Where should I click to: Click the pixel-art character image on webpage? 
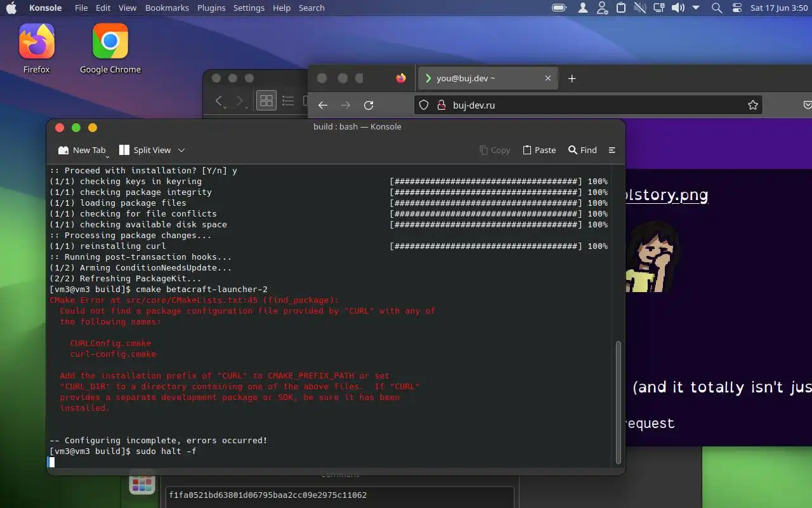coord(652,257)
